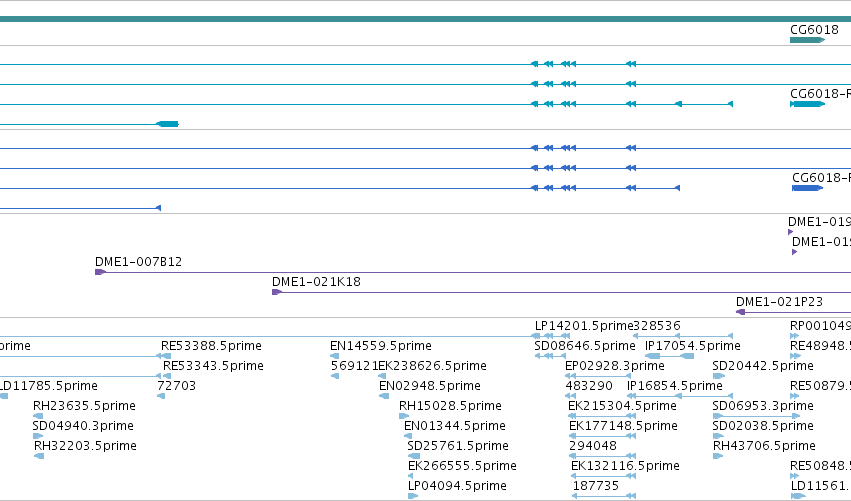Click the cyan exon block on fourth transcript row
This screenshot has height=501, width=851.
pyautogui.click(x=168, y=124)
